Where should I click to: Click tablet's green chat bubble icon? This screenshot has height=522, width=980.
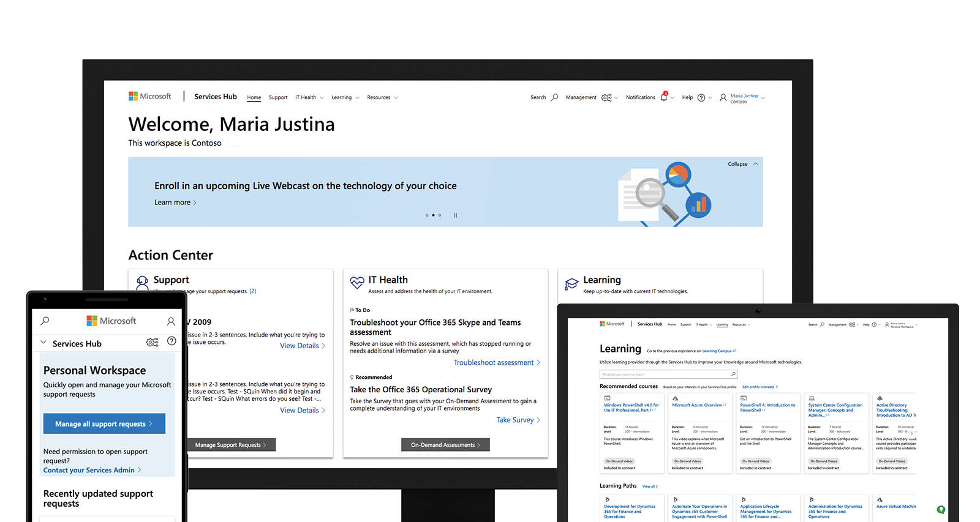(x=941, y=510)
